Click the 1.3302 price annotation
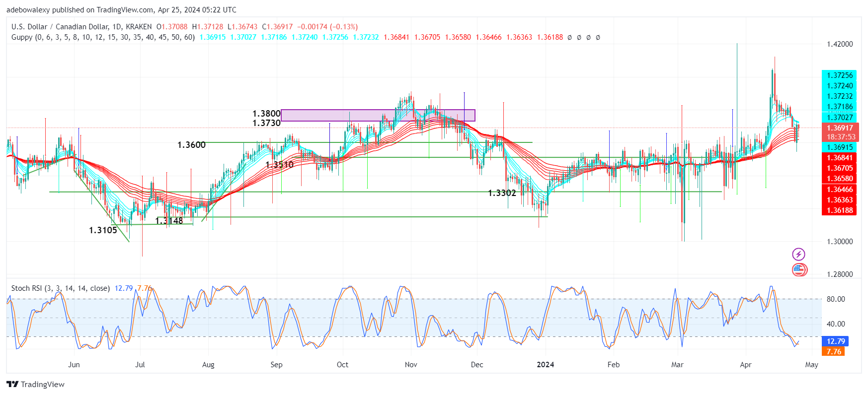This screenshot has width=868, height=395. click(x=502, y=193)
